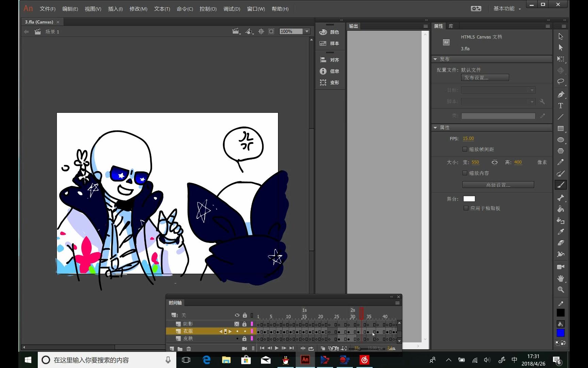Select the Paint Brush tool
The image size is (588, 368).
pos(561,173)
